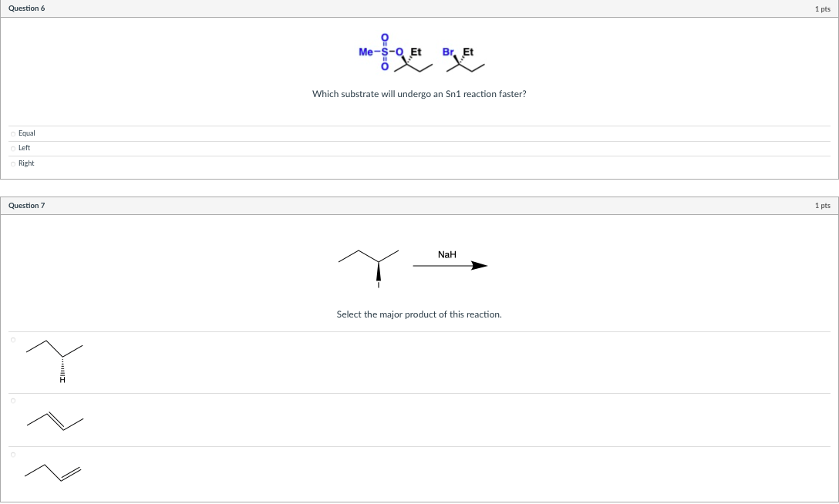Click the "Equal" answer label text
Screen dimensions: 839x504
[26, 133]
